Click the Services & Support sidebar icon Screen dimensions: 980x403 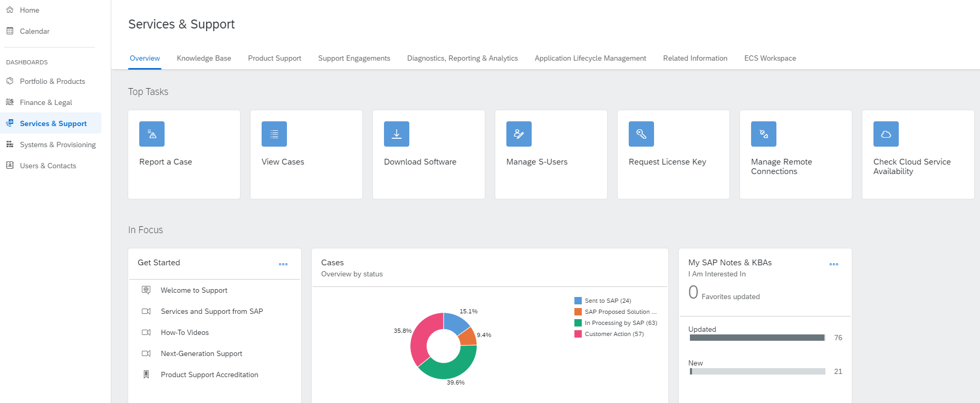click(9, 123)
